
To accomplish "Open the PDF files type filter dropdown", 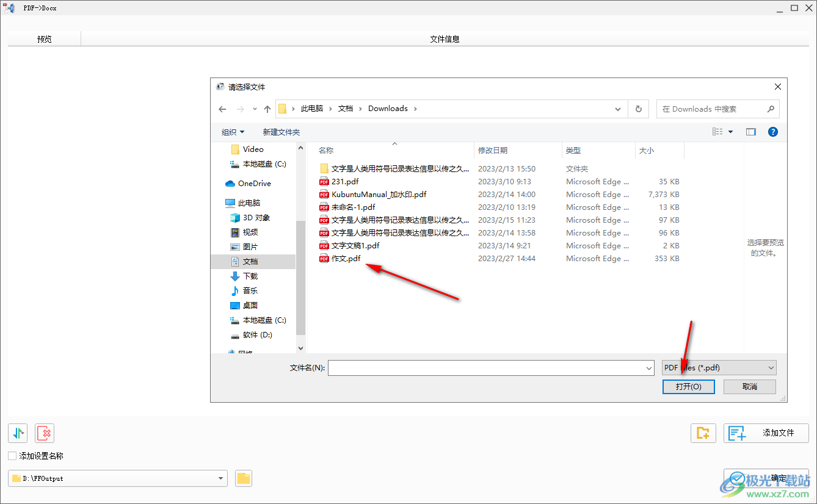I will (x=719, y=367).
